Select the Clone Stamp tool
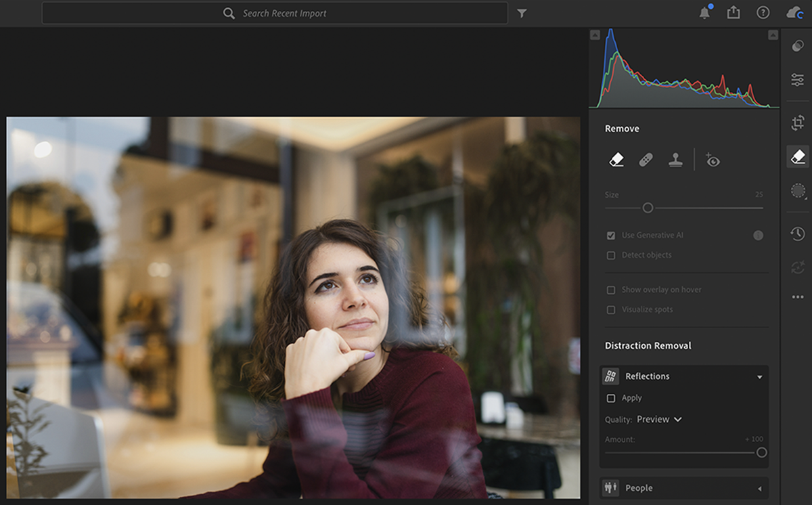 (675, 160)
